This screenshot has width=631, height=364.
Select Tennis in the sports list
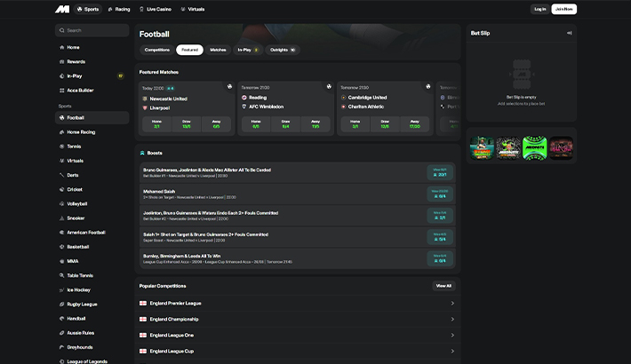[x=92, y=146]
